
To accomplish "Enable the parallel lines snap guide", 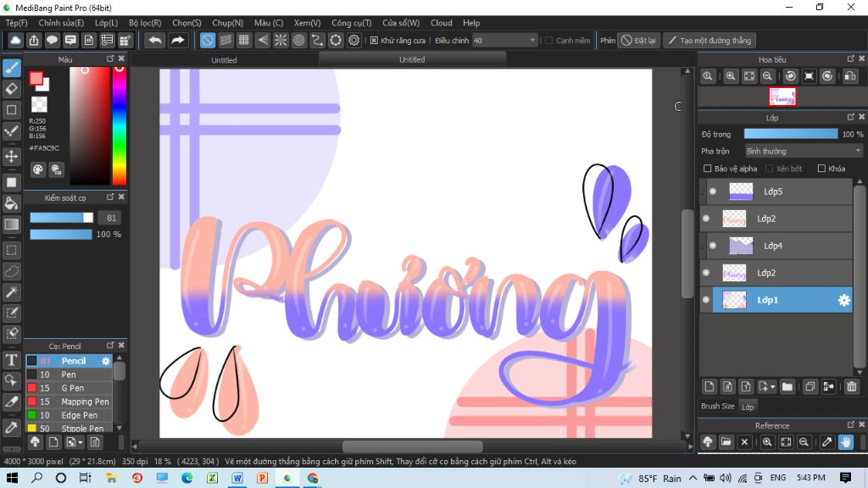I will [225, 41].
